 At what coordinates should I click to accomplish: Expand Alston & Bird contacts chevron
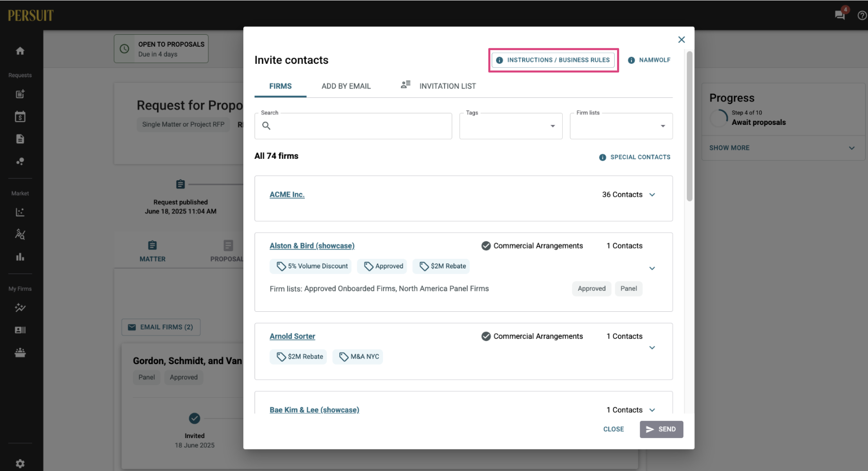pyautogui.click(x=652, y=268)
